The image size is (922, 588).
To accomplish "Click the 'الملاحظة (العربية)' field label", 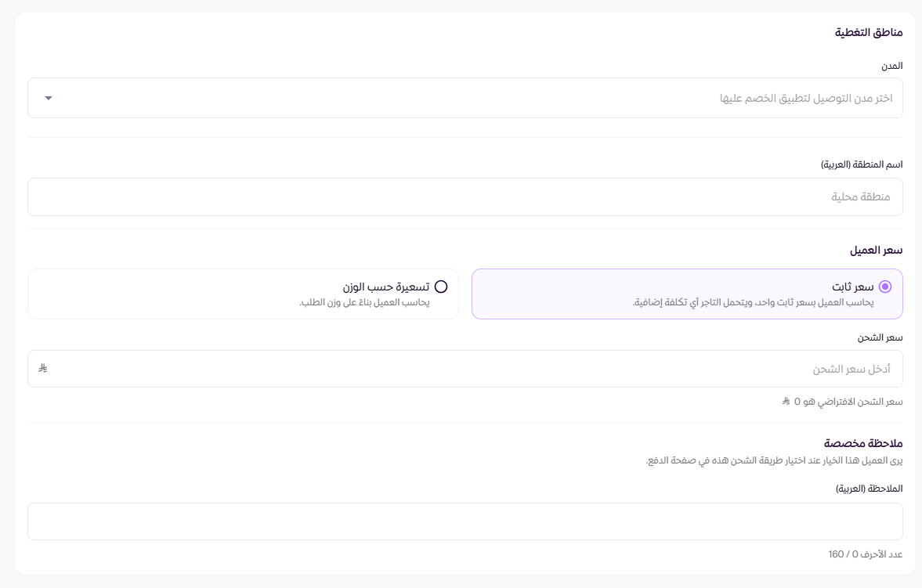I will (869, 488).
